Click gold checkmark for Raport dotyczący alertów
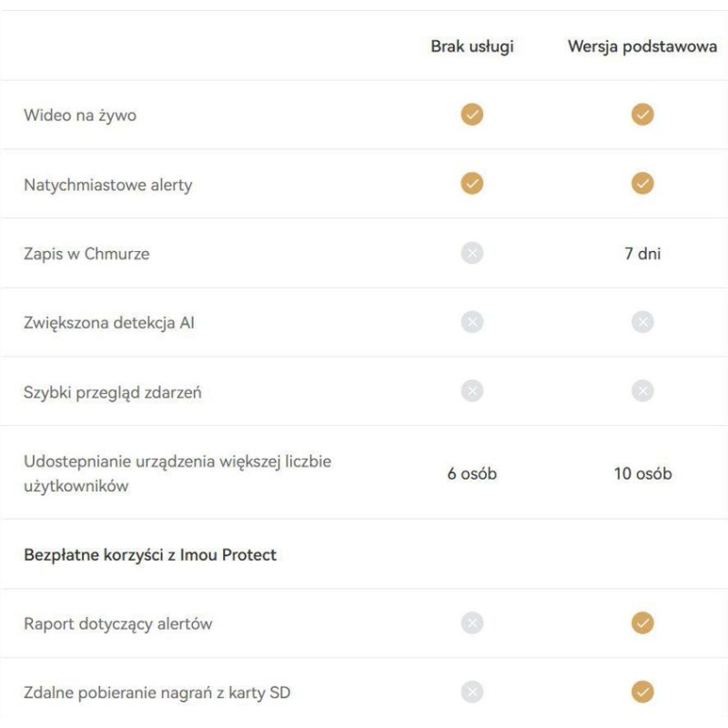Image resolution: width=728 pixels, height=728 pixels. click(x=642, y=623)
